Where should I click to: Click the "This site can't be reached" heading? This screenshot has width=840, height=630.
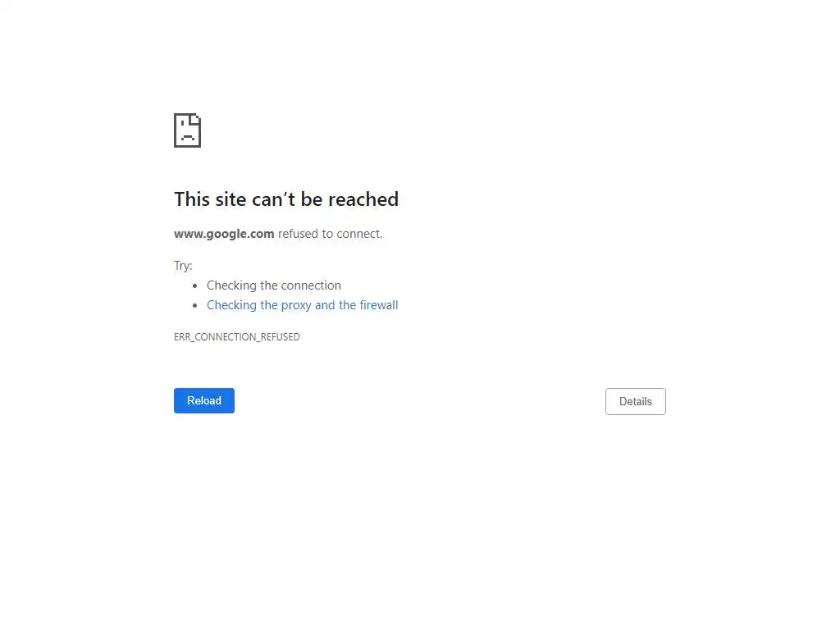286,199
